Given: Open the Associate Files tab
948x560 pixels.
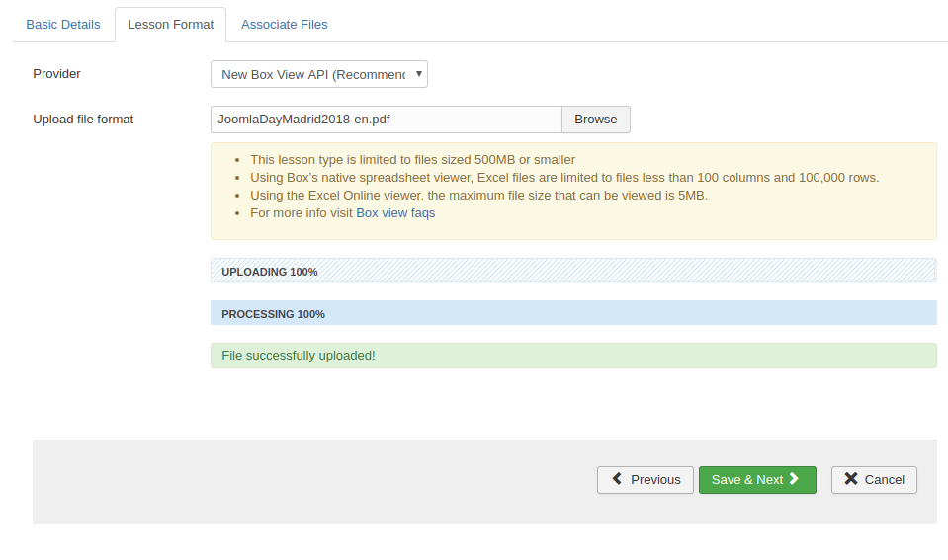Looking at the screenshot, I should point(284,24).
